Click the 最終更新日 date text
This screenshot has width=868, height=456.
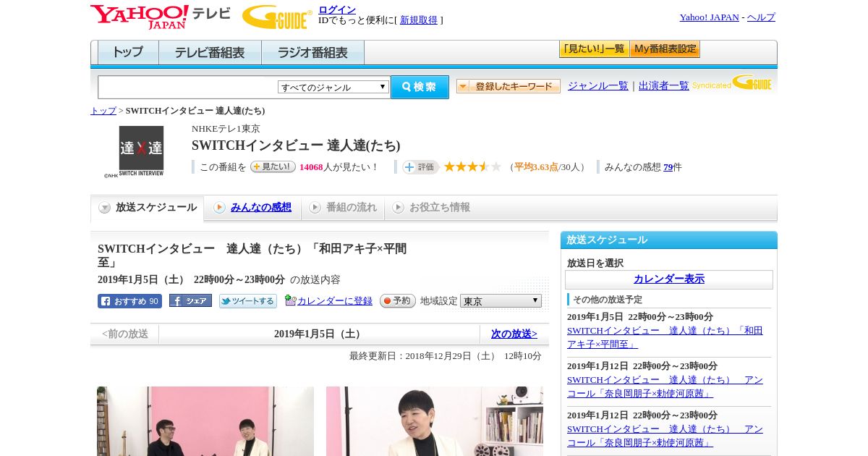point(446,356)
